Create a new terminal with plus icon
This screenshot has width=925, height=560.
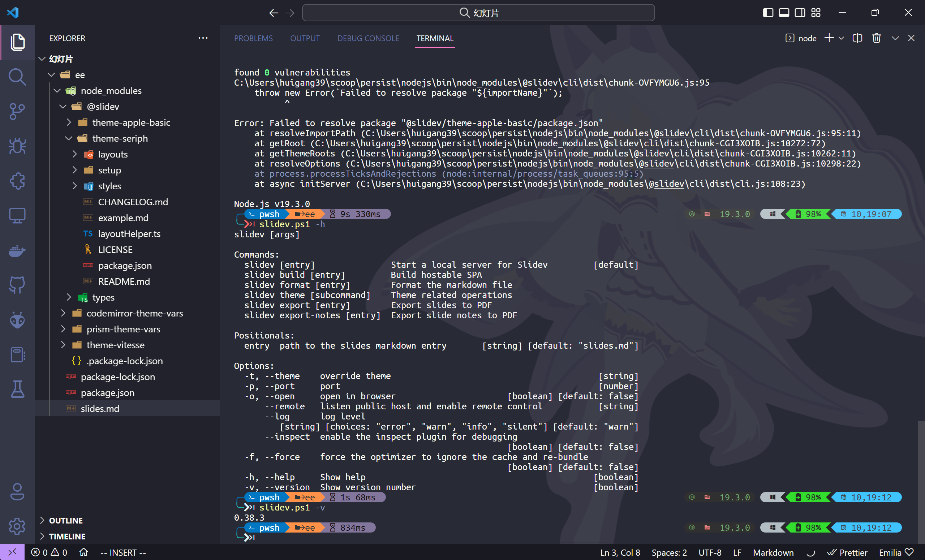click(829, 38)
